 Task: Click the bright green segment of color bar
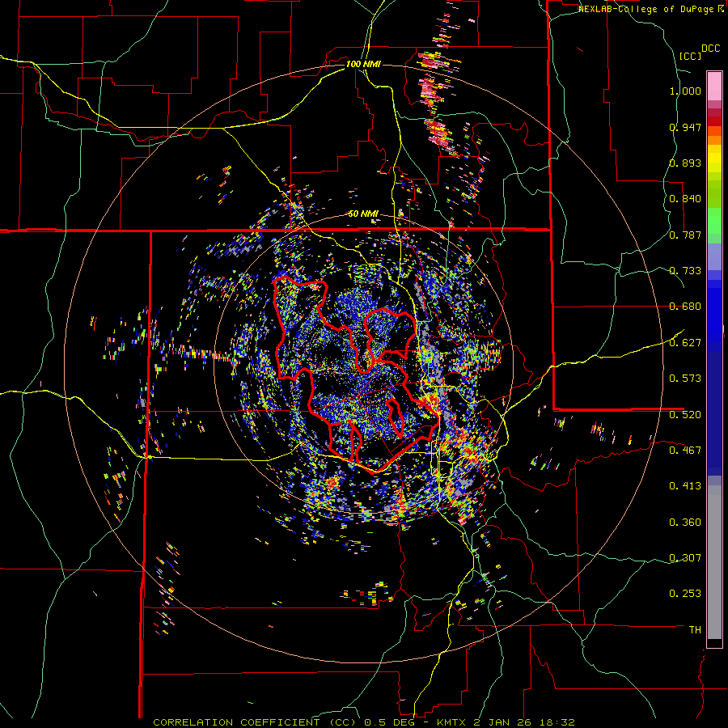pyautogui.click(x=714, y=221)
